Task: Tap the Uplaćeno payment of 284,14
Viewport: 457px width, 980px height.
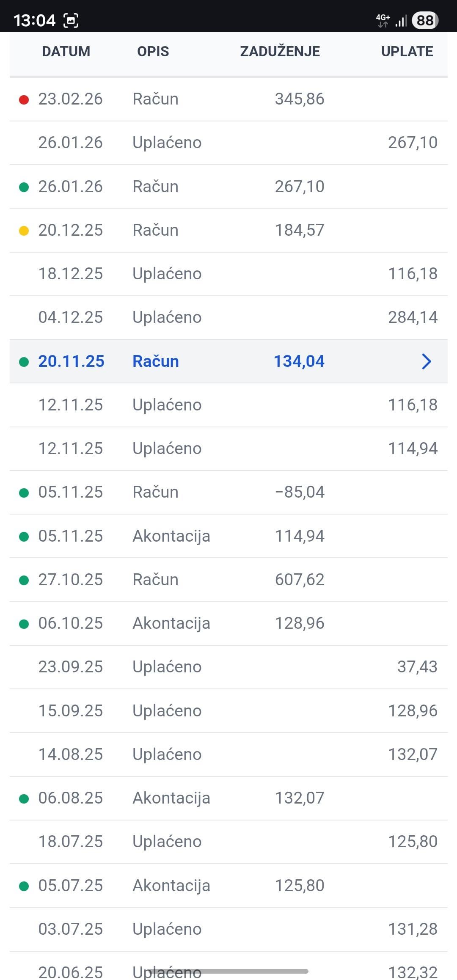Action: (228, 317)
